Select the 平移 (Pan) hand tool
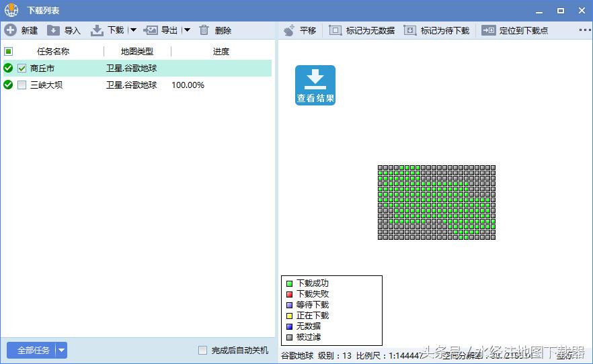 tap(289, 30)
